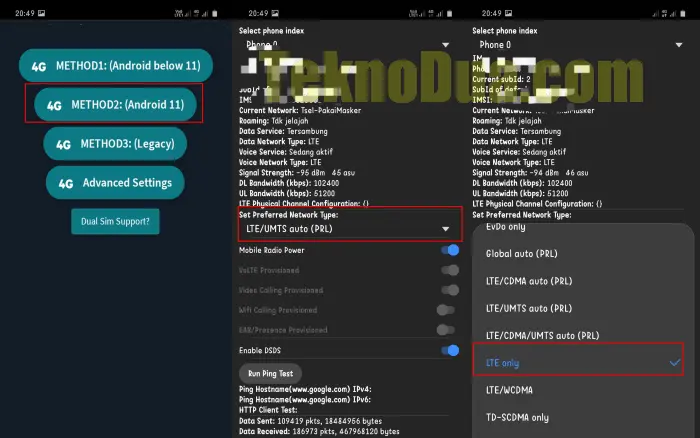Viewport: 700px width, 438px height.
Task: Click Ping Hostname IPv4 line
Action: (305, 389)
